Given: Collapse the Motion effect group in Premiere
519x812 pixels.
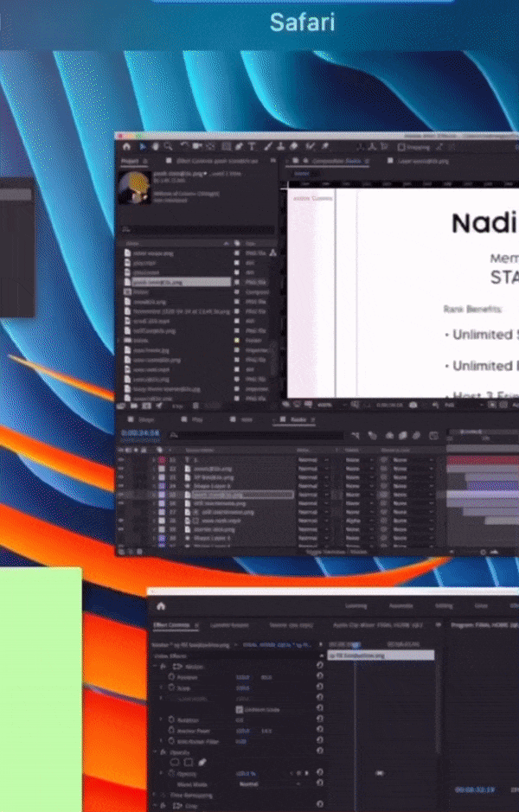Looking at the screenshot, I should pyautogui.click(x=156, y=666).
